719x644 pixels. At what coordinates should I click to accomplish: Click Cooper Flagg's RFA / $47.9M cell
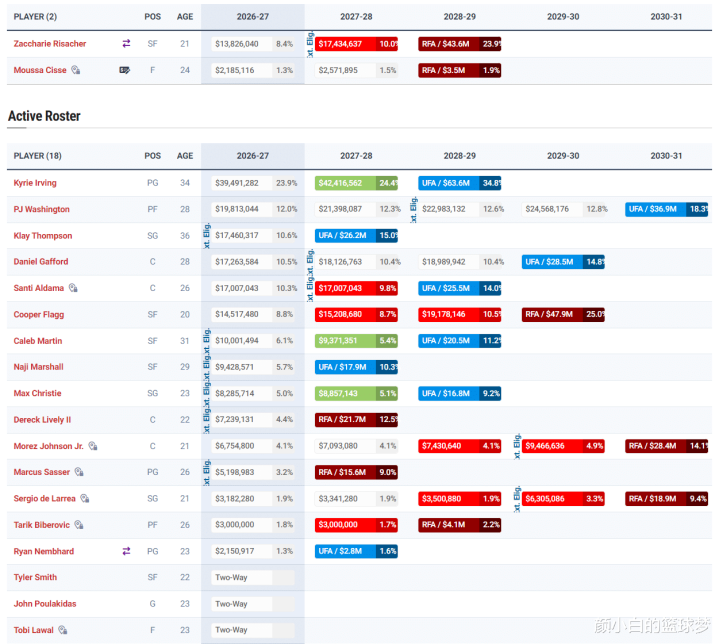(x=563, y=314)
